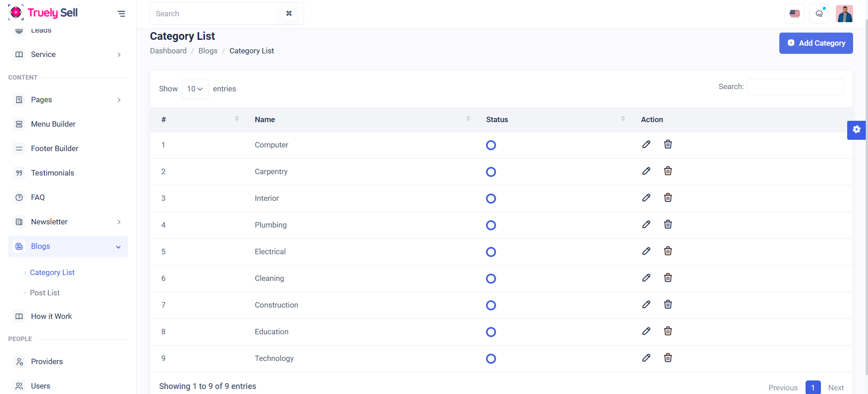Click the US flag language icon
This screenshot has width=868, height=394.
(x=795, y=14)
